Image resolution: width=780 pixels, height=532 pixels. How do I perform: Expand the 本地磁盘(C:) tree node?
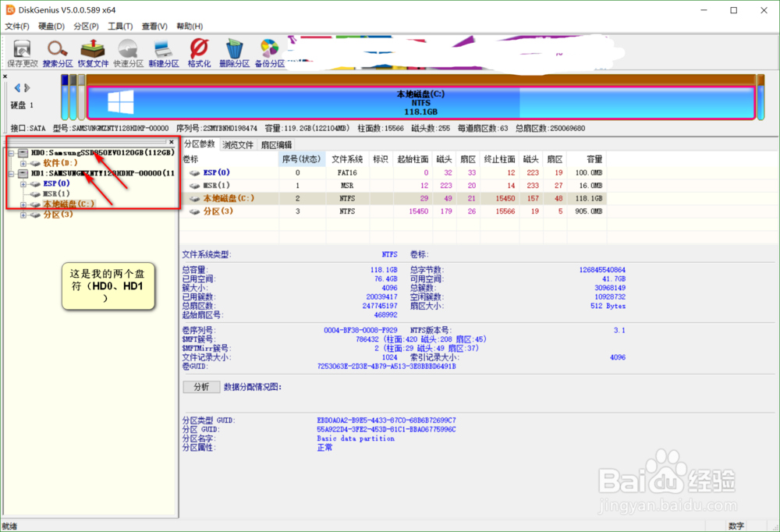coord(23,204)
